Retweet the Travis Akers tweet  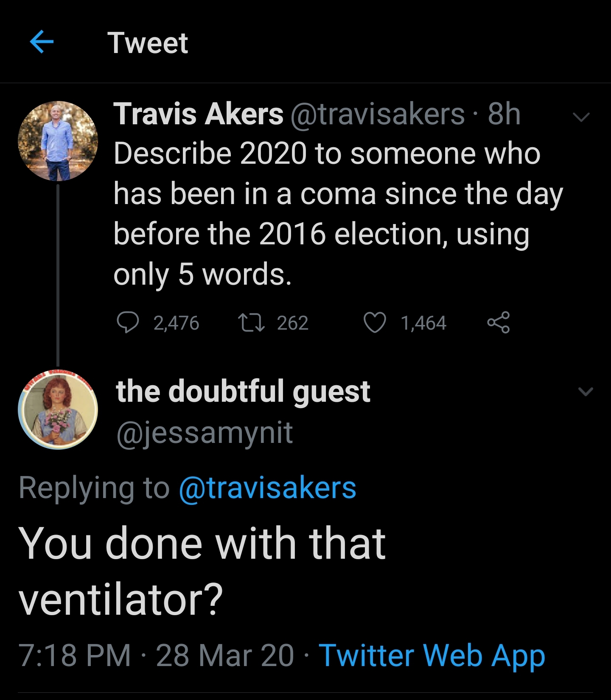[251, 322]
